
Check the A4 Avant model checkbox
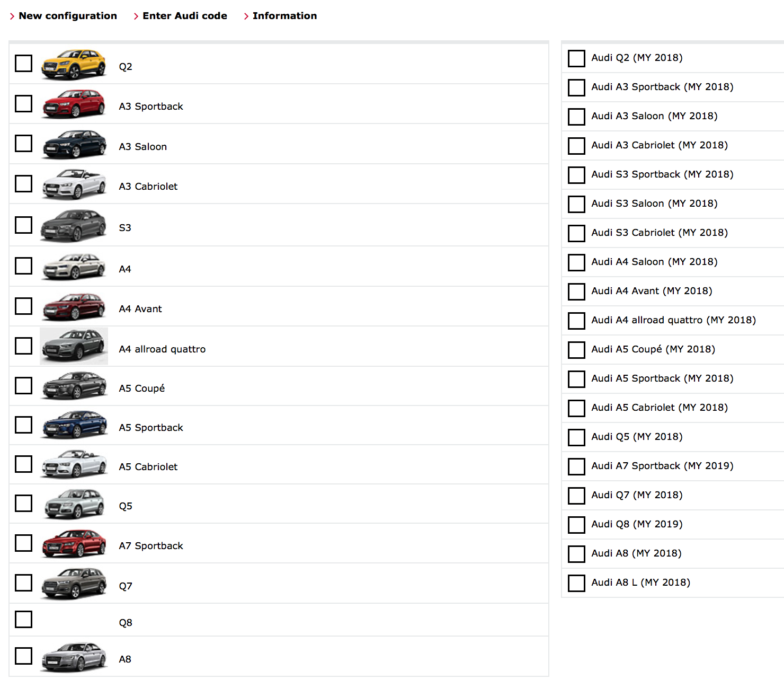coord(24,306)
